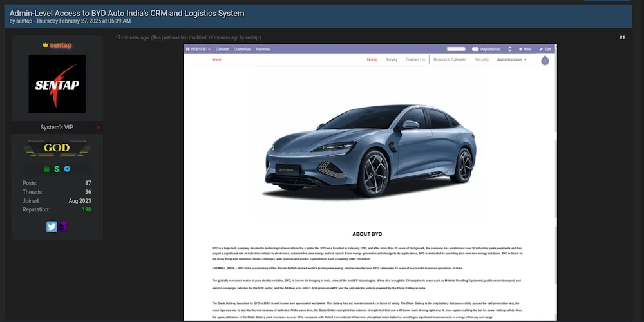Open the WEBSITE dropdown in screenshot
644x322 pixels.
198,49
